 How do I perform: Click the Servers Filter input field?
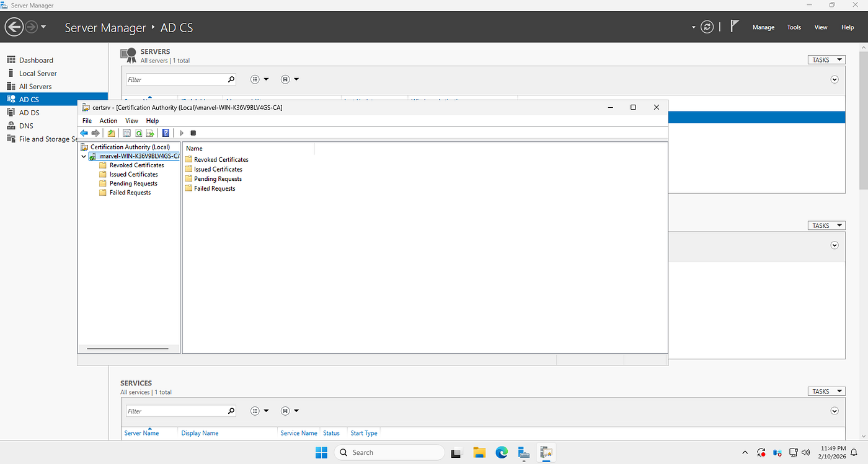tap(175, 79)
